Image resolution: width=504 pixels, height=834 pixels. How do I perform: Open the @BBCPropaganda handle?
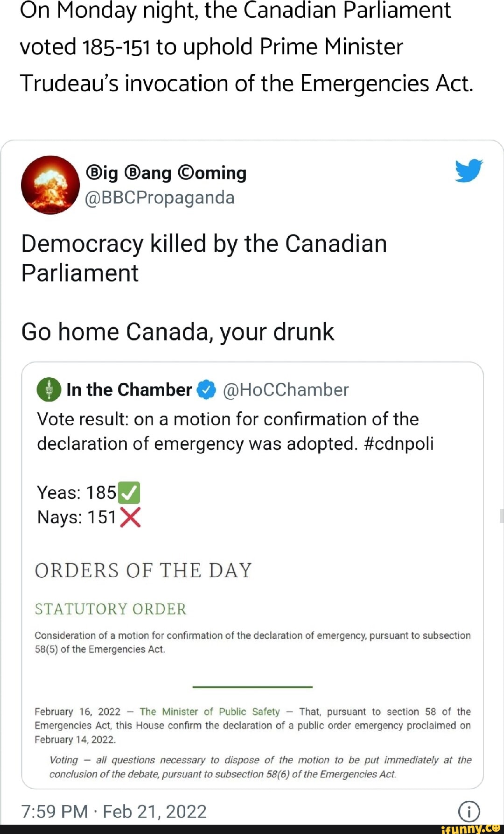click(x=160, y=198)
